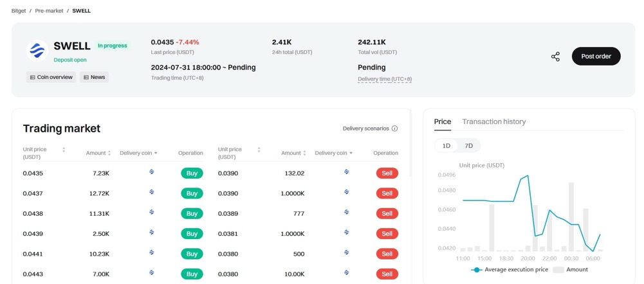This screenshot has width=644, height=284.
Task: Go to Pre-market breadcrumb link
Action: pos(50,11)
